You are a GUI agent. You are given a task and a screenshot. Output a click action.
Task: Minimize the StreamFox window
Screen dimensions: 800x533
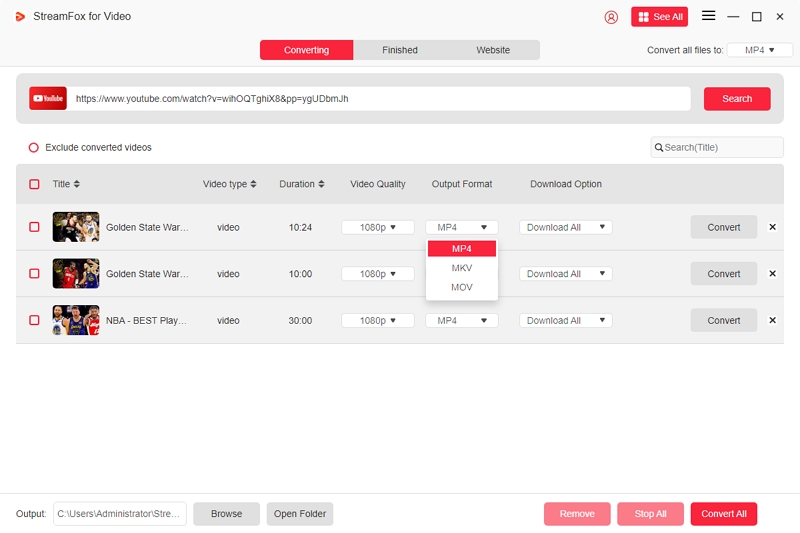pyautogui.click(x=733, y=17)
